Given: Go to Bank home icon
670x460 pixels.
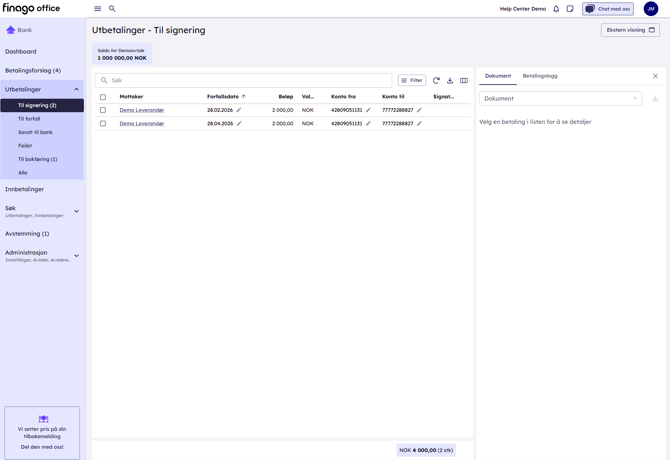Looking at the screenshot, I should point(11,30).
